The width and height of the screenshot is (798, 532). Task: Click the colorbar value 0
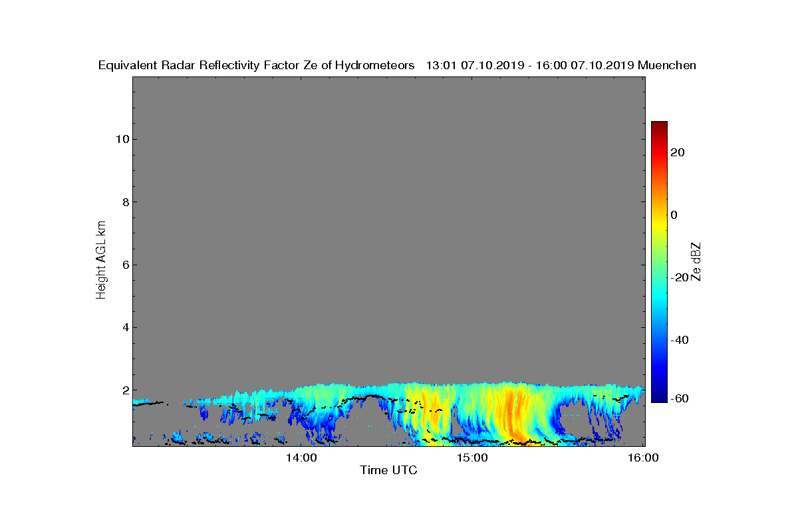tap(674, 215)
